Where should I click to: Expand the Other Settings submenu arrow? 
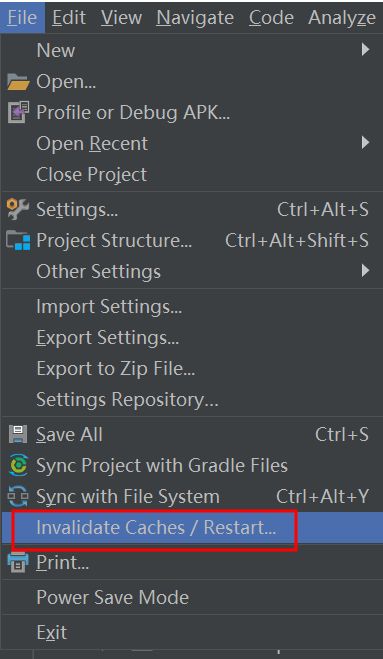365,271
